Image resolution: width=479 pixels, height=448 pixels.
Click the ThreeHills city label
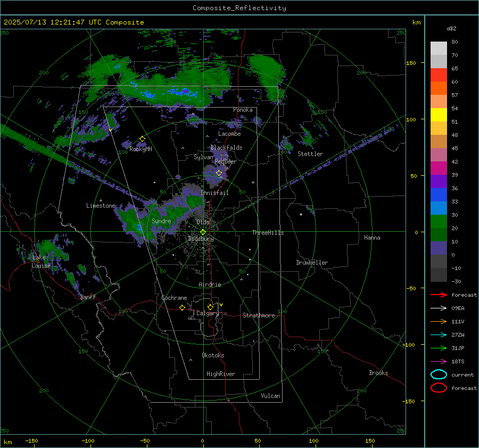coord(268,233)
